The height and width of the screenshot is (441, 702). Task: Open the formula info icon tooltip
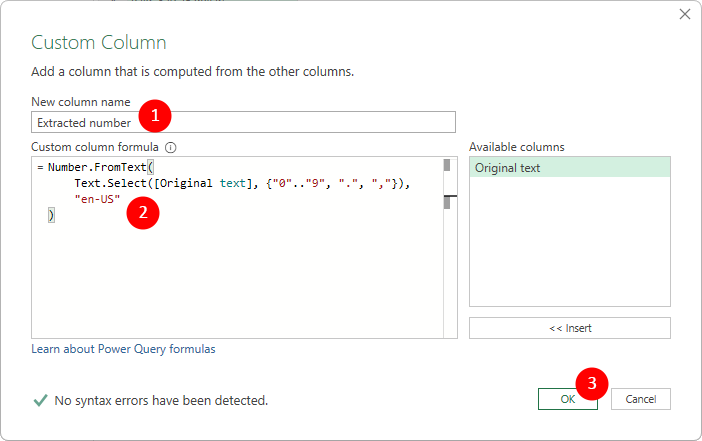tap(171, 147)
